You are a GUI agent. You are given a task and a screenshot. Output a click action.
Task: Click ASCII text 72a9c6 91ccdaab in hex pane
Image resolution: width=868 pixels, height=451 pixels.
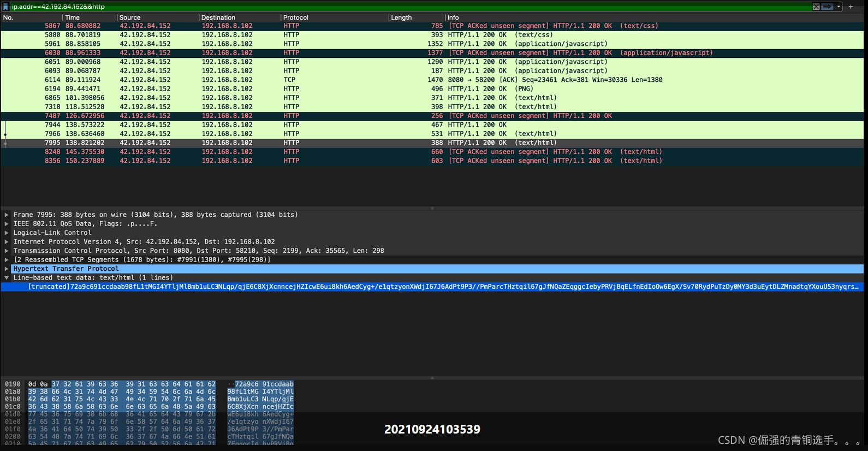coord(264,384)
